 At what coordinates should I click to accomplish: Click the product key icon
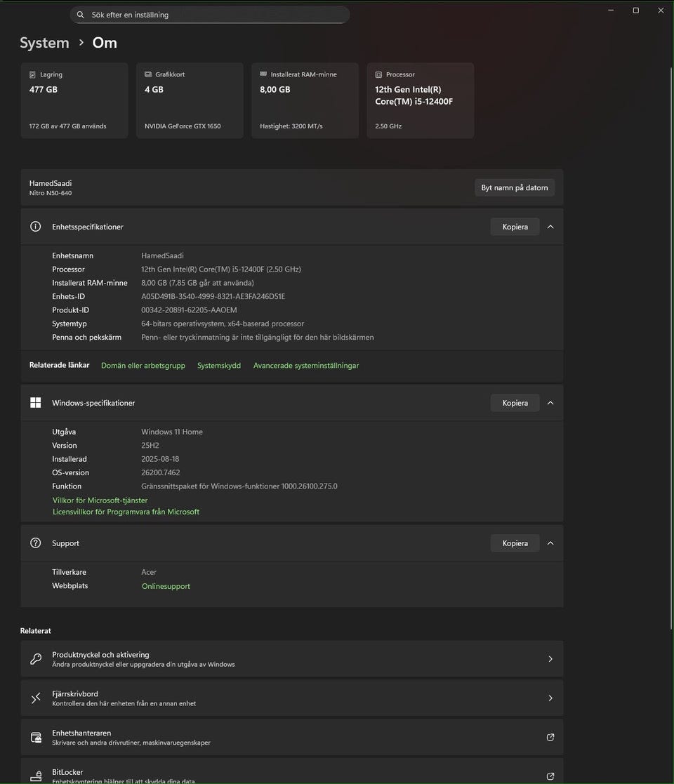click(36, 659)
